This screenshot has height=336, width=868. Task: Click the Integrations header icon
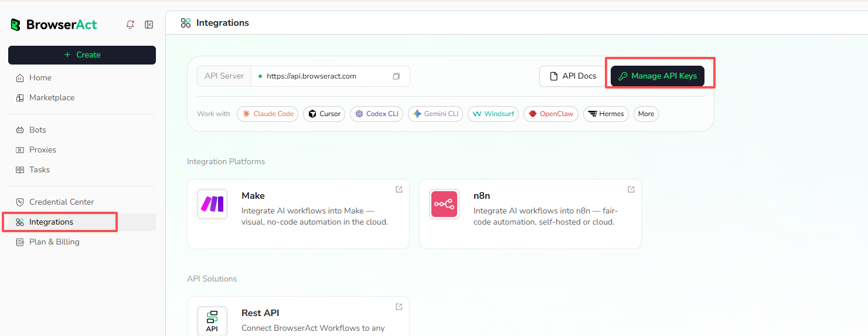186,23
